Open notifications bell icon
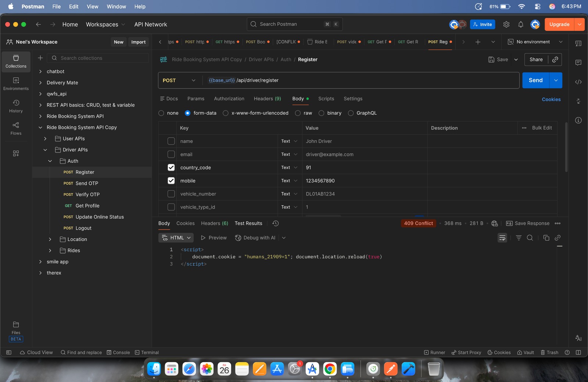This screenshot has height=382, width=588. pos(520,25)
